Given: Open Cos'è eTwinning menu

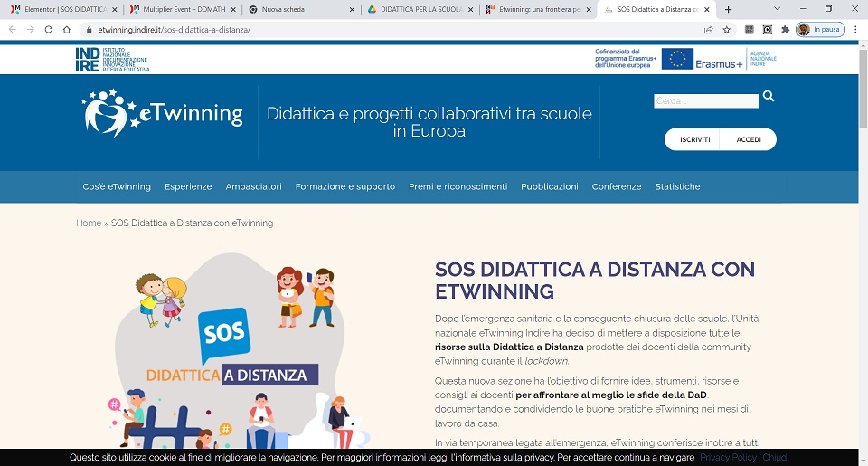Looking at the screenshot, I should pos(117,186).
